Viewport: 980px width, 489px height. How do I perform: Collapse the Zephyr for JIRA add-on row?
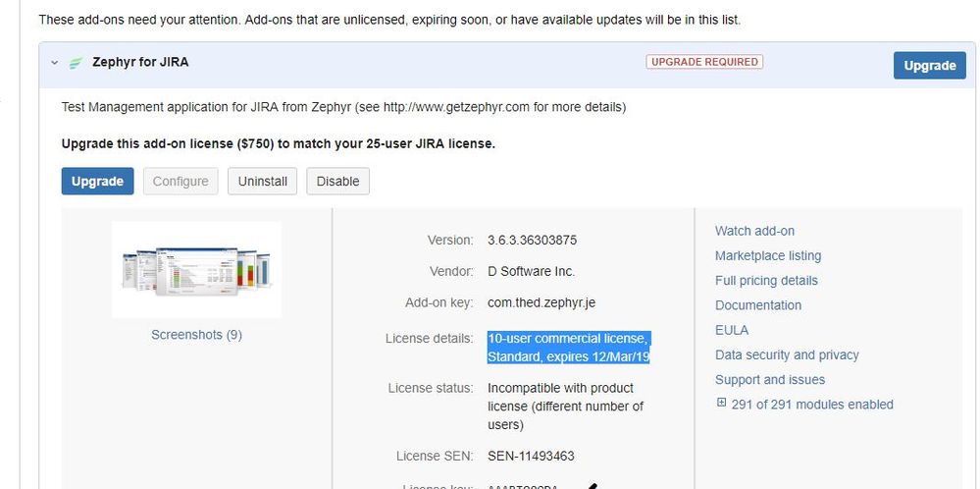point(54,63)
